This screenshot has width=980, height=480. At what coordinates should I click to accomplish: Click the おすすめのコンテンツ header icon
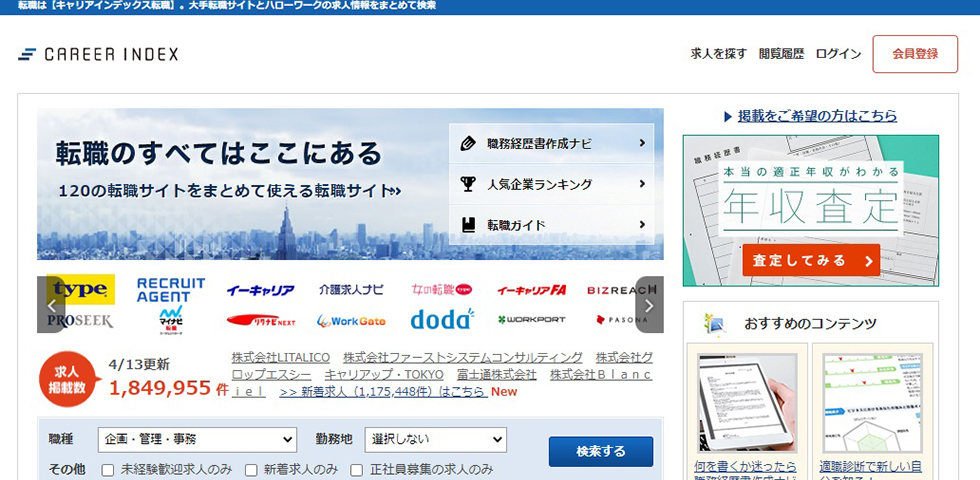click(714, 323)
